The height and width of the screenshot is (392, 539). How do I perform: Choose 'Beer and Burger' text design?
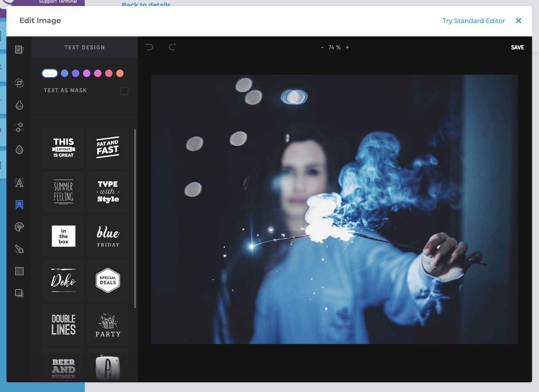pos(64,366)
